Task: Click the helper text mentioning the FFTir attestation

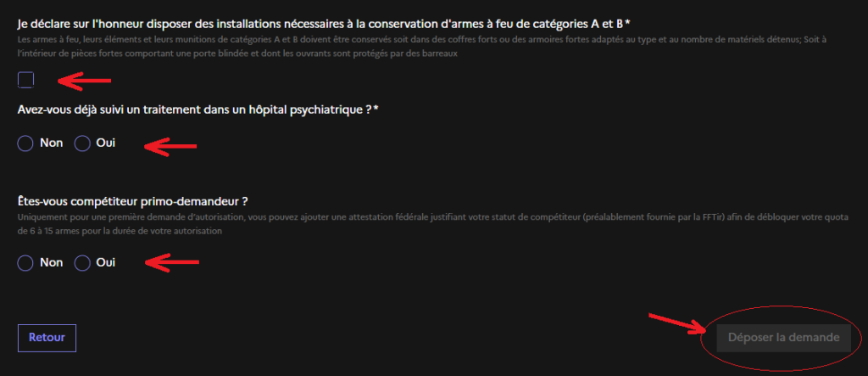Action: tap(424, 225)
